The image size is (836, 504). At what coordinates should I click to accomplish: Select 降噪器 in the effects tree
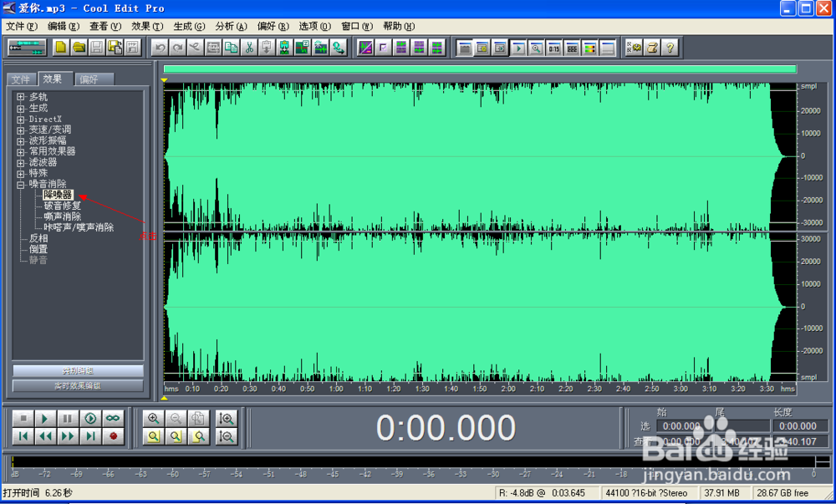tap(59, 195)
